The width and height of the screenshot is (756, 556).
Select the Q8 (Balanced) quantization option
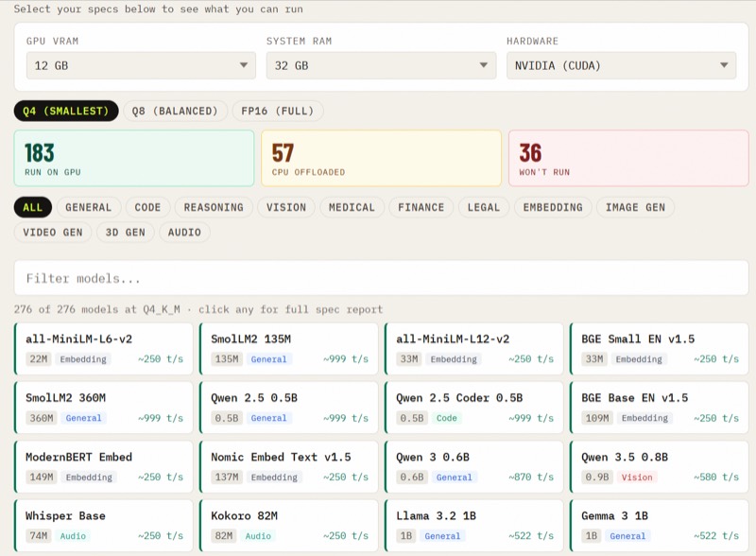click(x=175, y=111)
